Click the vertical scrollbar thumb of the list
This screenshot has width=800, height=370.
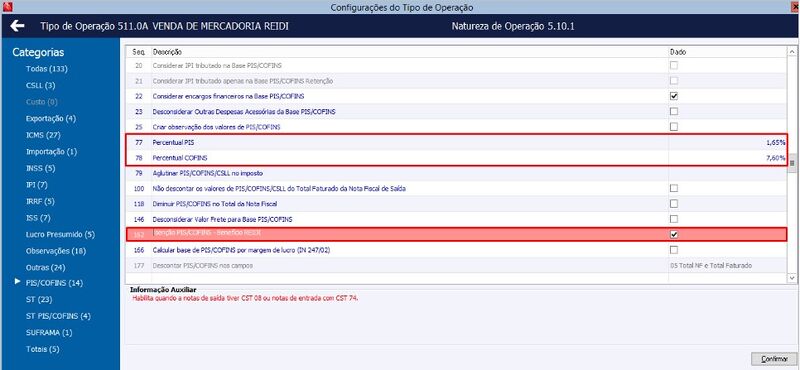point(792,163)
